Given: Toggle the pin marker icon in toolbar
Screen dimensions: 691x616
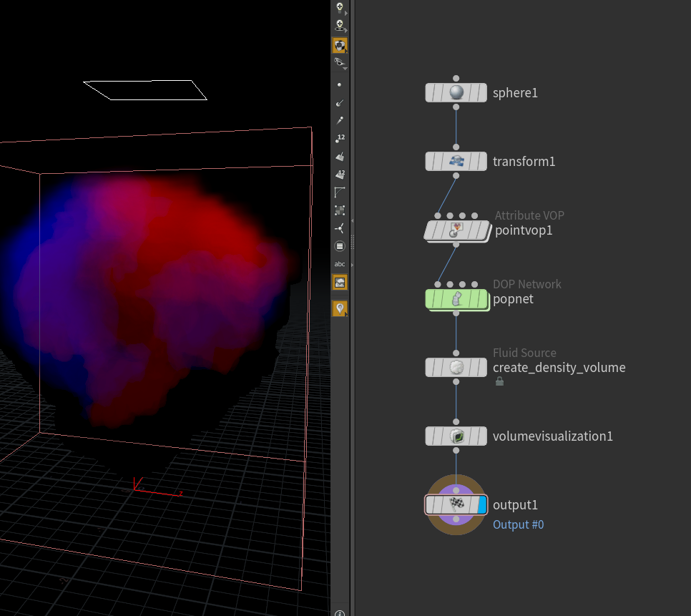Looking at the screenshot, I should 340,308.
